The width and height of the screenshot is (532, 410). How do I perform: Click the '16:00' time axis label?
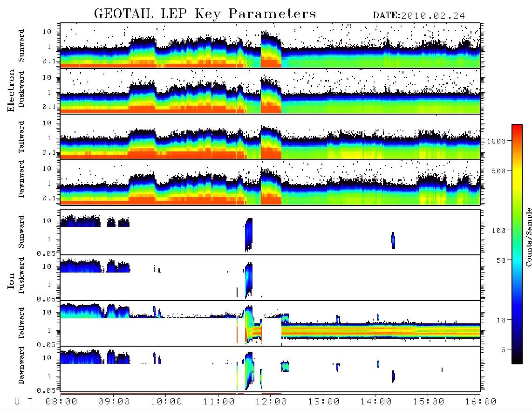click(x=481, y=402)
